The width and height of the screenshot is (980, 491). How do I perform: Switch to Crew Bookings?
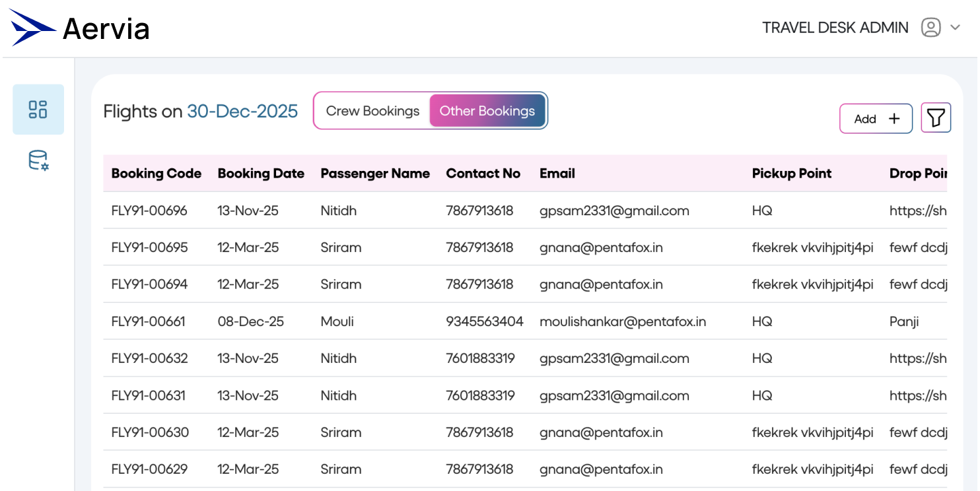372,110
